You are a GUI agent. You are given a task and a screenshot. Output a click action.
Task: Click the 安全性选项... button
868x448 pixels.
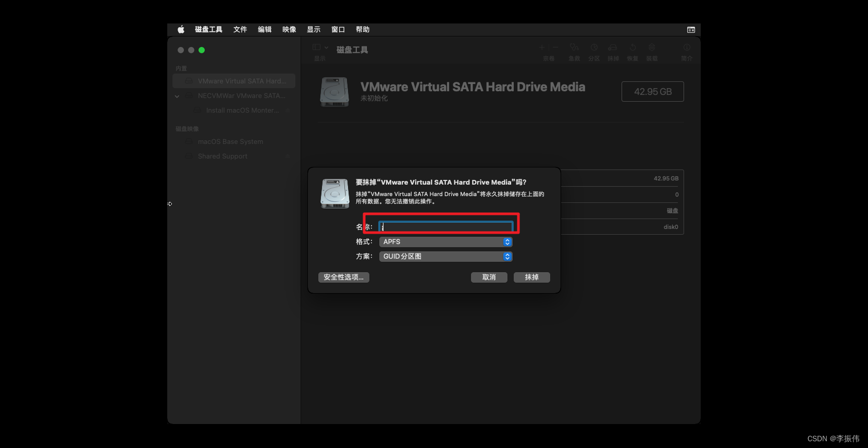pos(343,277)
